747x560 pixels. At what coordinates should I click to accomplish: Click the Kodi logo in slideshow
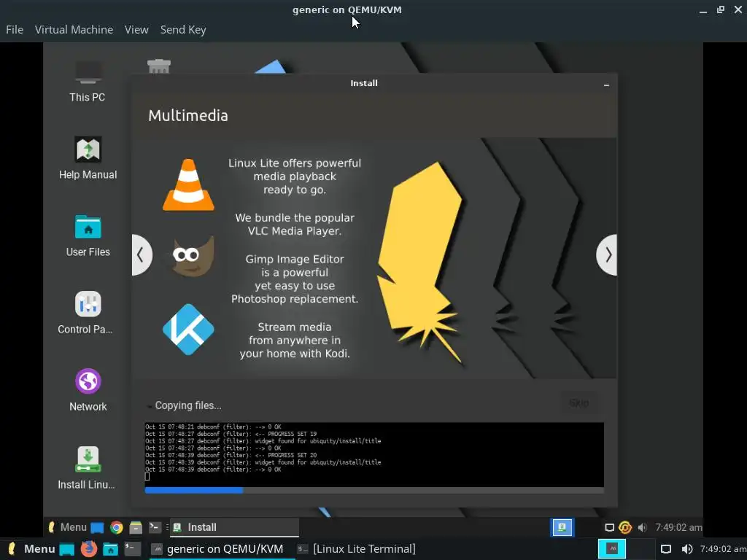[188, 330]
